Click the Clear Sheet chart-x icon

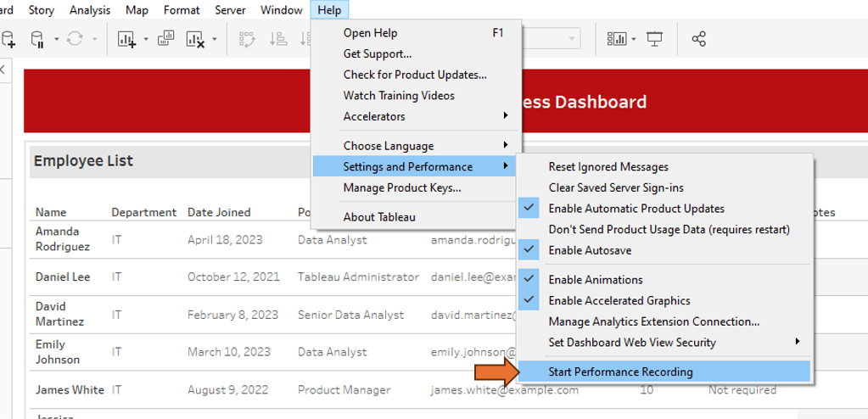196,39
